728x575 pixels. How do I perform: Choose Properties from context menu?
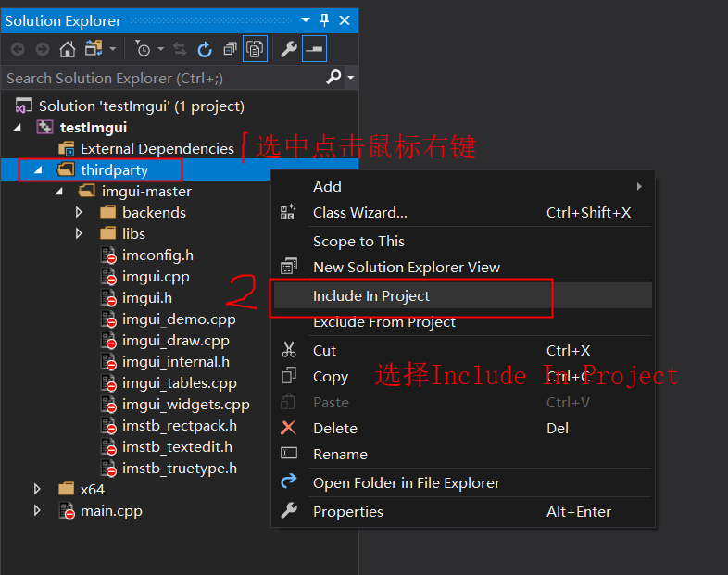point(463,511)
